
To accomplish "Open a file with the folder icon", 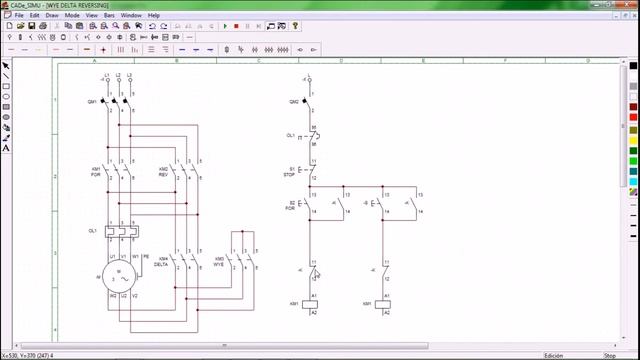I will point(20,26).
